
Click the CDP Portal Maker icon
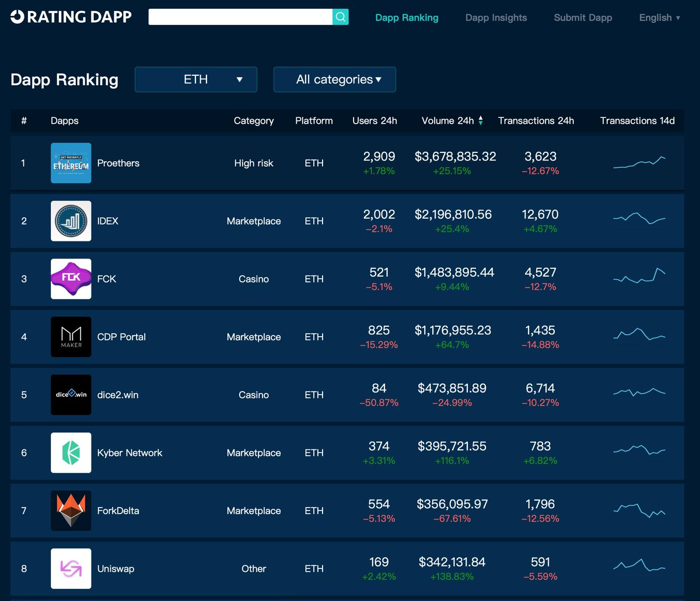(71, 337)
